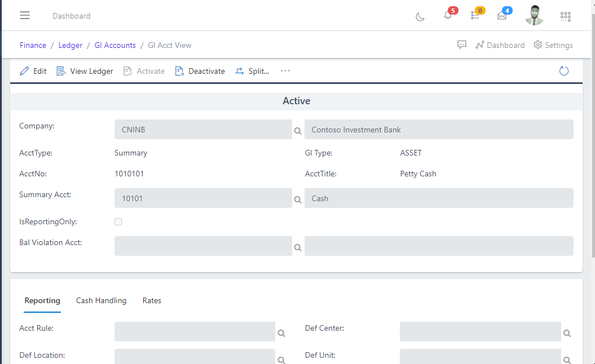Open the apps grid launcher
The width and height of the screenshot is (595, 364).
[566, 16]
